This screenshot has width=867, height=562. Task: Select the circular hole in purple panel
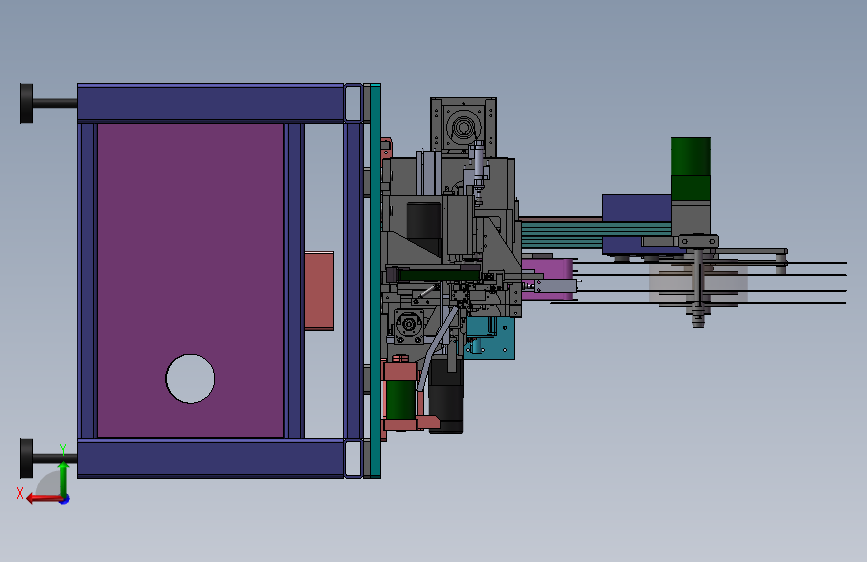click(190, 379)
